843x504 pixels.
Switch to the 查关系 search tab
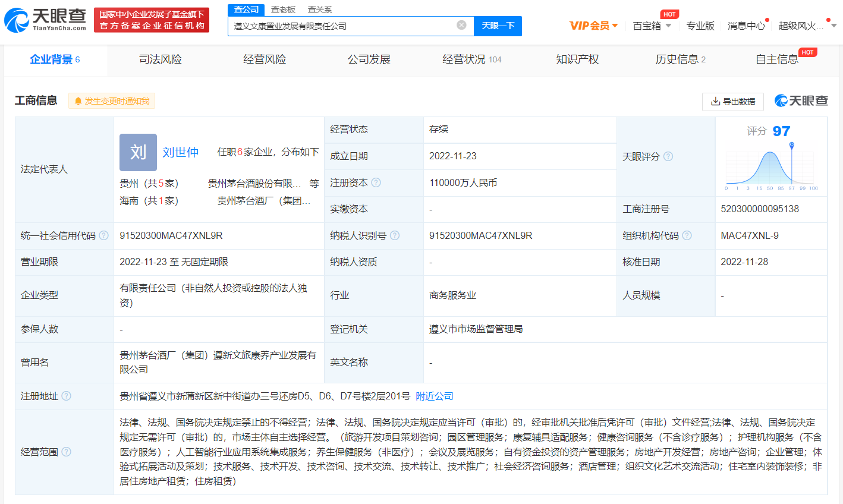point(320,10)
